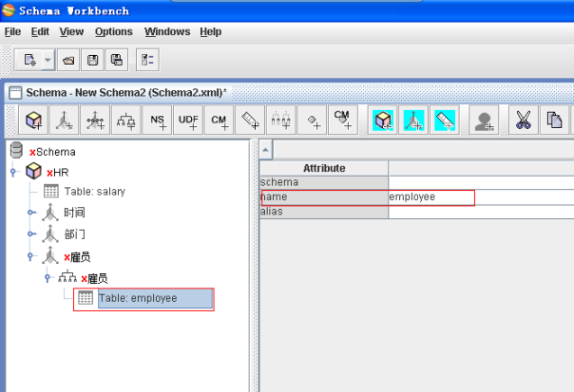This screenshot has height=392, width=574.
Task: Click the Open file folder icon
Action: (68, 60)
